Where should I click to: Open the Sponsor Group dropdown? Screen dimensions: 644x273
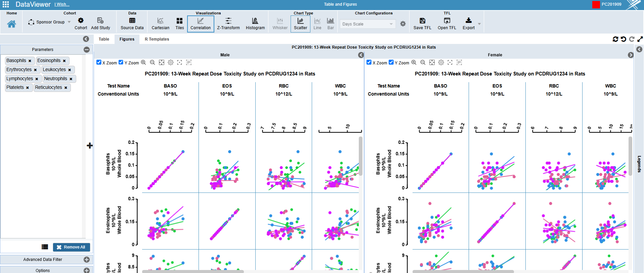[x=50, y=22]
